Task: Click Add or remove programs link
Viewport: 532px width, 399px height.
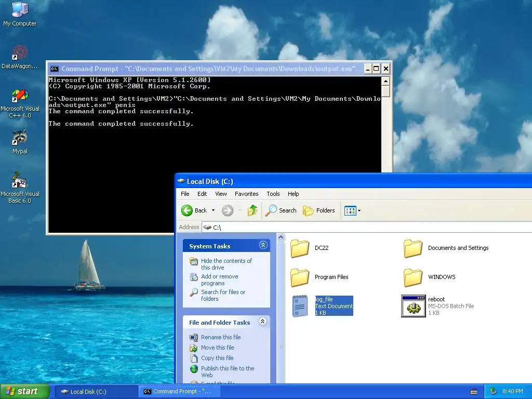Action: (x=220, y=280)
